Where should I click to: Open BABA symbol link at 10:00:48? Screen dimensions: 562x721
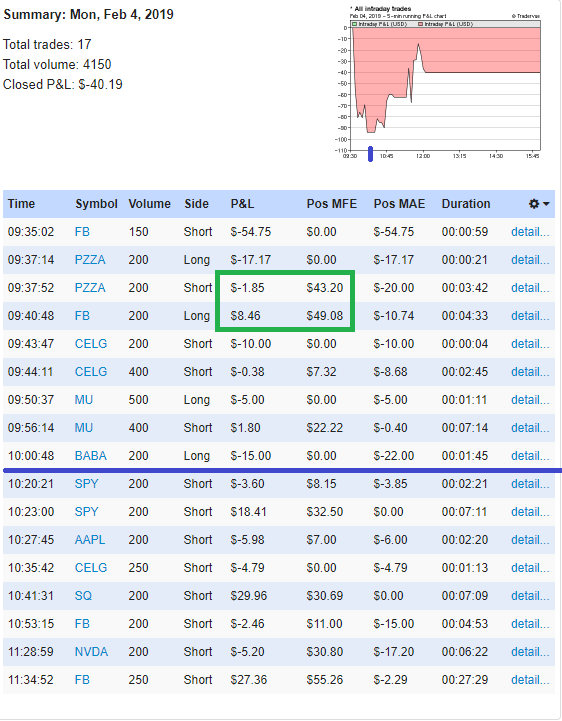[91, 456]
